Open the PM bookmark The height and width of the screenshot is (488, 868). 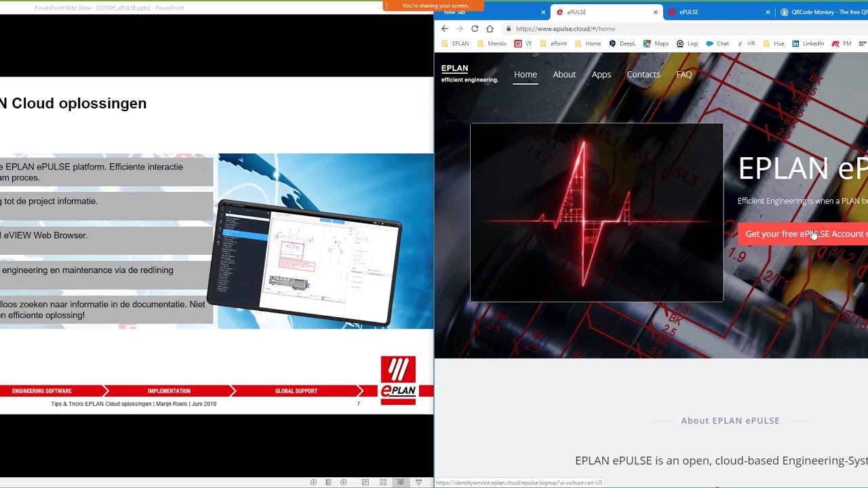[841, 43]
